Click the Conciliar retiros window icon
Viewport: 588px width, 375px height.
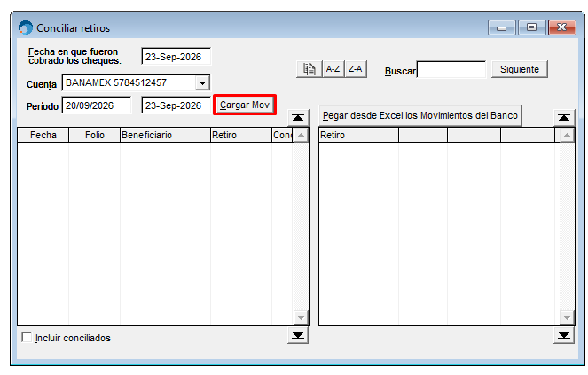(x=26, y=27)
